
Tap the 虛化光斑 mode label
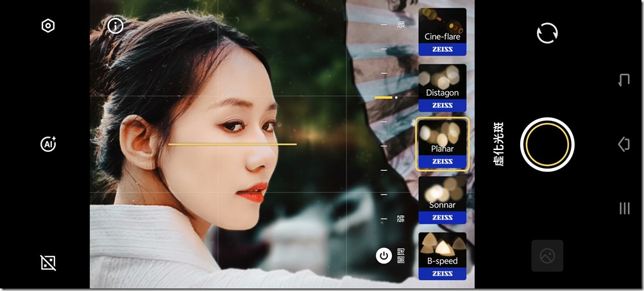point(499,144)
